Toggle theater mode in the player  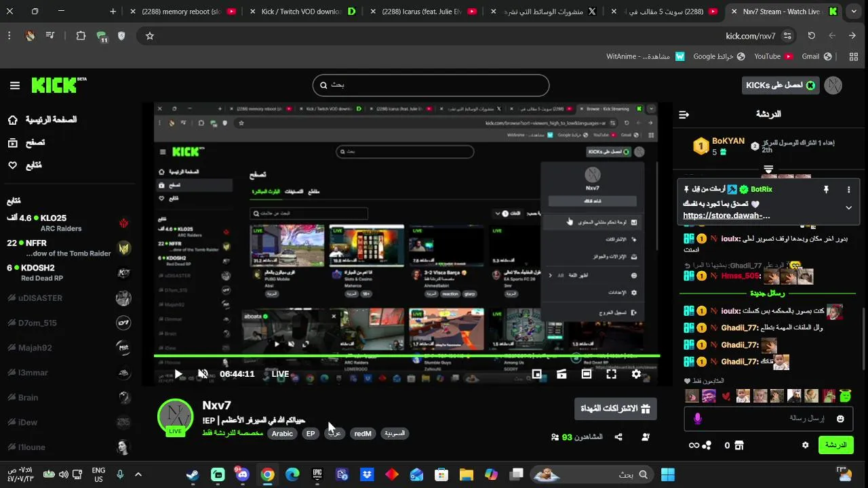587,374
